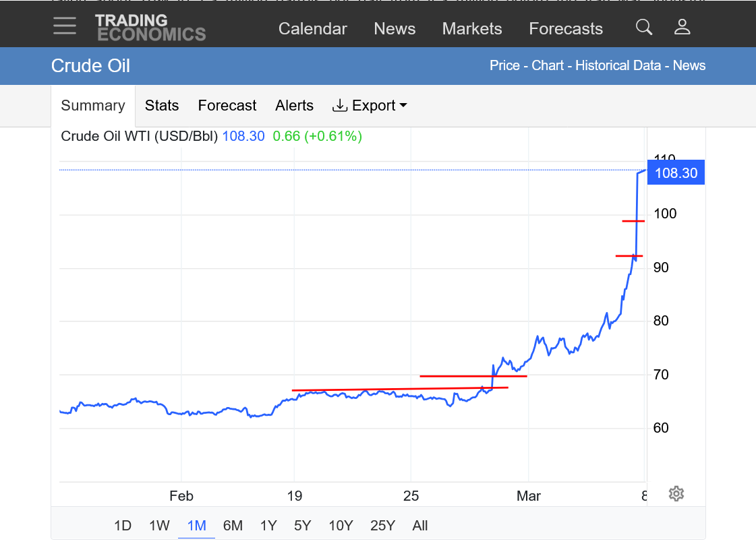Click the 108.30 current price label

(x=676, y=173)
